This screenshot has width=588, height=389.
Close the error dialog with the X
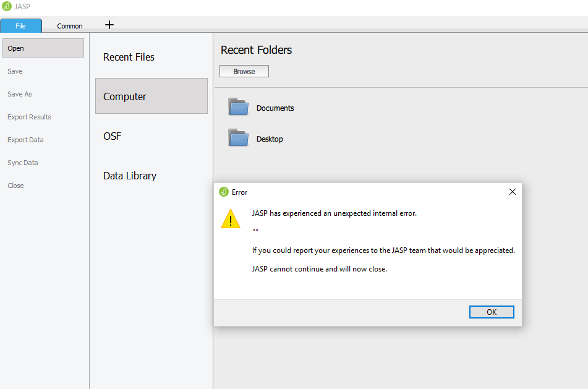[x=512, y=192]
